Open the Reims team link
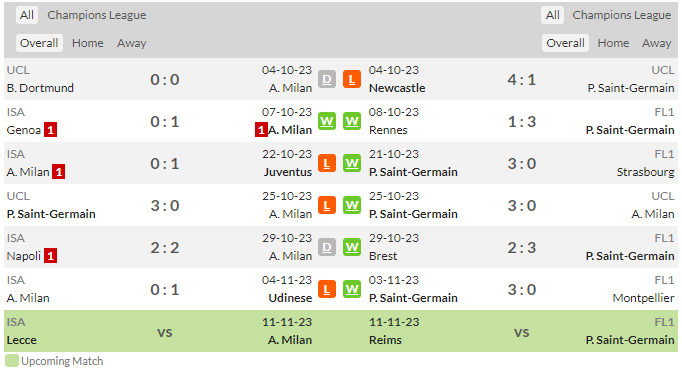 [x=385, y=340]
